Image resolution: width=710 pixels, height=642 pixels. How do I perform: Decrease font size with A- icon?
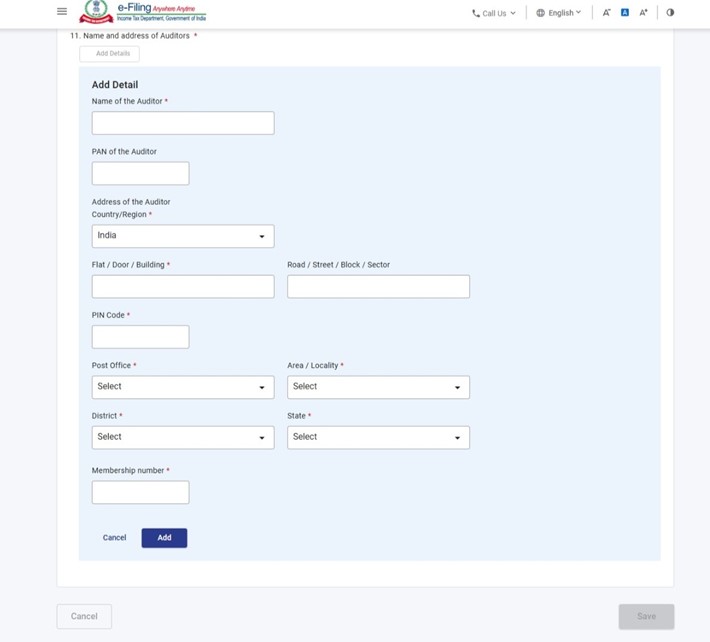(606, 13)
